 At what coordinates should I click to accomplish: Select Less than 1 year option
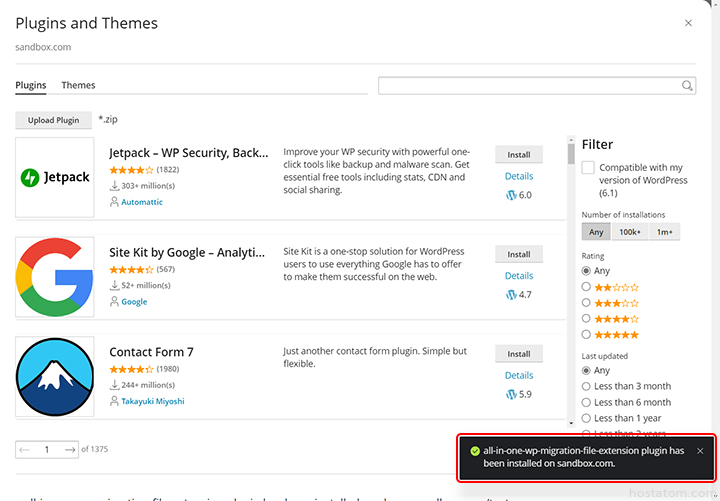(x=587, y=419)
